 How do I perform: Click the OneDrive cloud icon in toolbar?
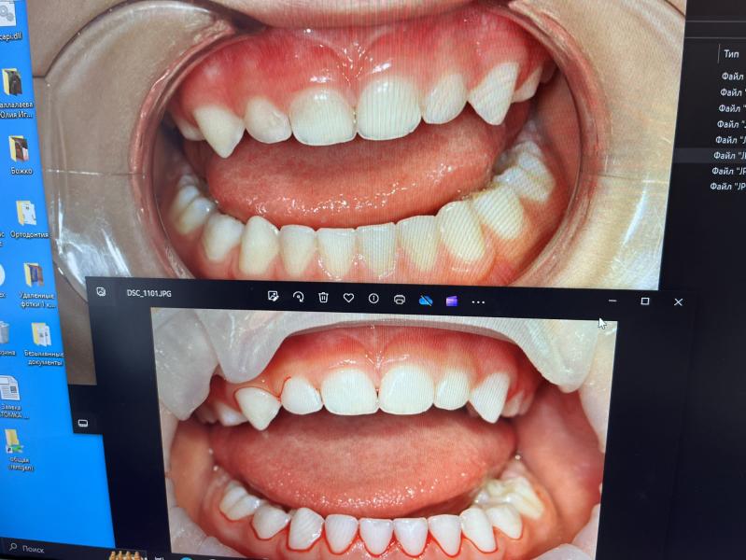(x=426, y=300)
